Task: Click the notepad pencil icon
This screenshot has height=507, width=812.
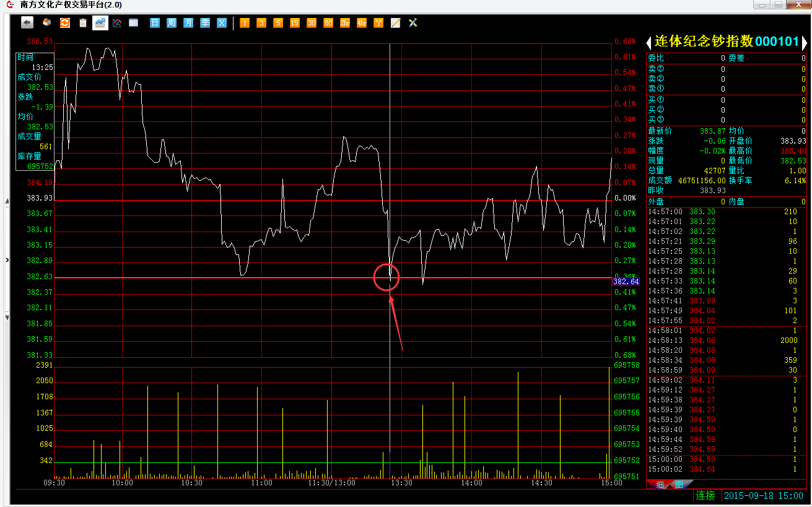Action: click(x=395, y=23)
